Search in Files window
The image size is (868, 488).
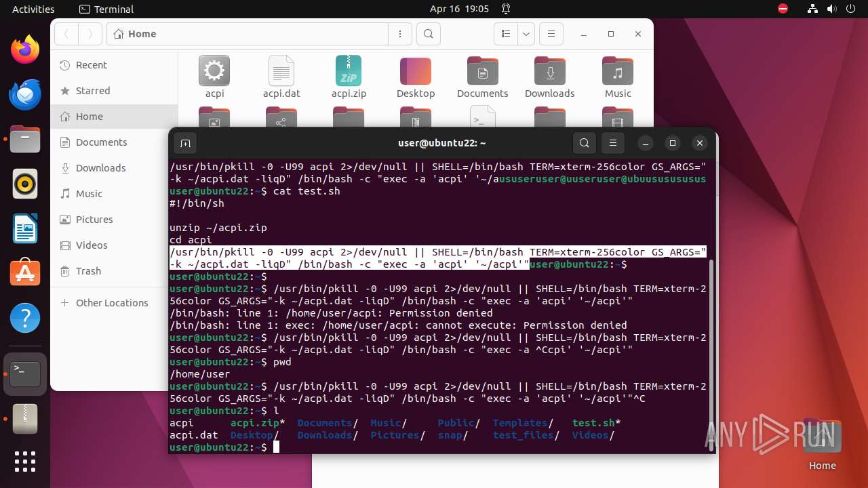click(428, 34)
